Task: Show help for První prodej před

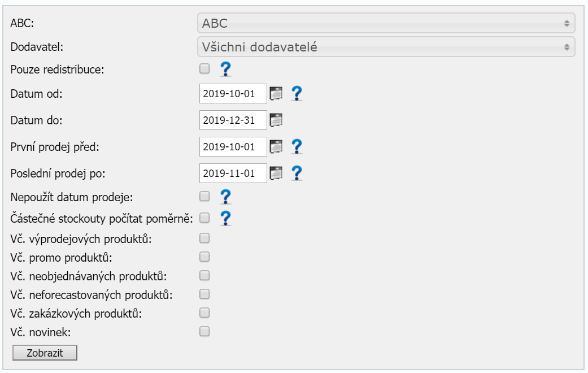Action: pyautogui.click(x=297, y=146)
